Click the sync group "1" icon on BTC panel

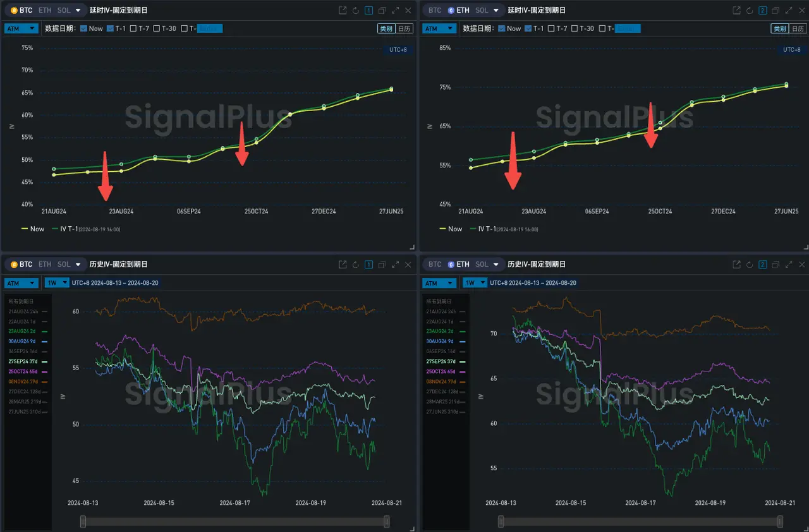pyautogui.click(x=367, y=10)
